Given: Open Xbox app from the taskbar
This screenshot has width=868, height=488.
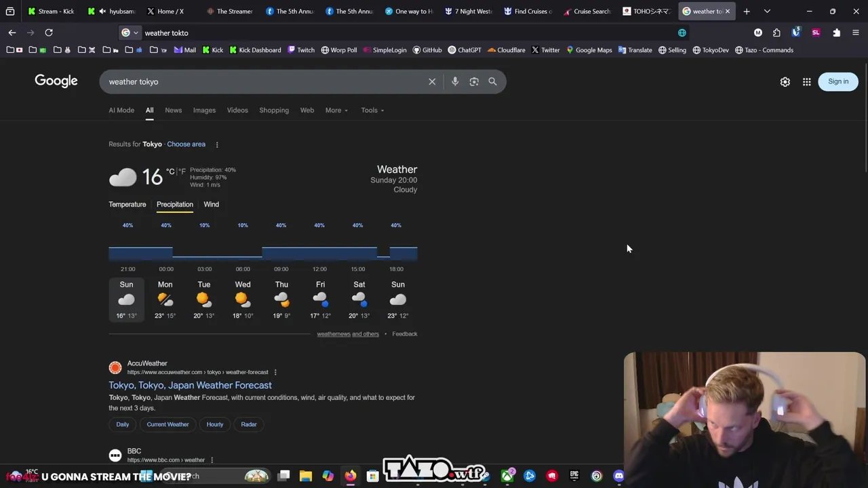Looking at the screenshot, I should pos(507,476).
